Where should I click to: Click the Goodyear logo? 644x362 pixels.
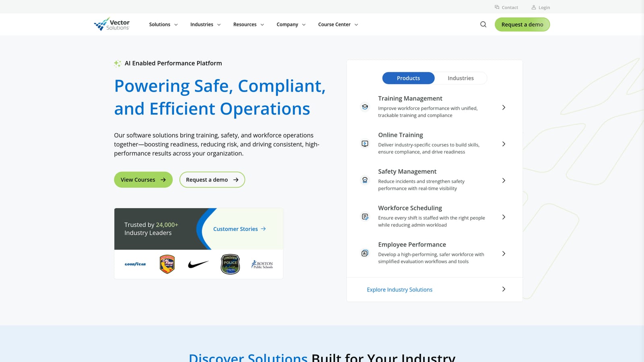click(x=135, y=264)
